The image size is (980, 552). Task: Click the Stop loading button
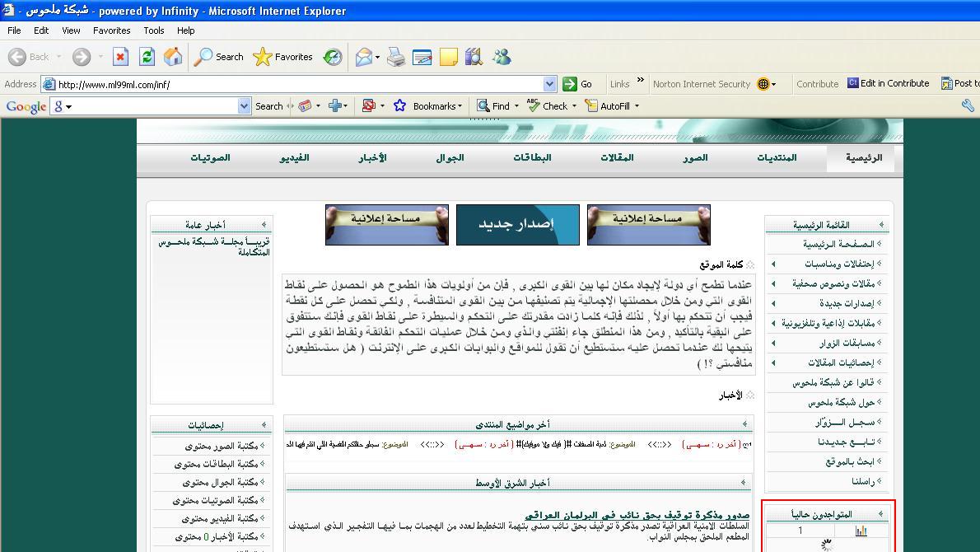click(120, 57)
